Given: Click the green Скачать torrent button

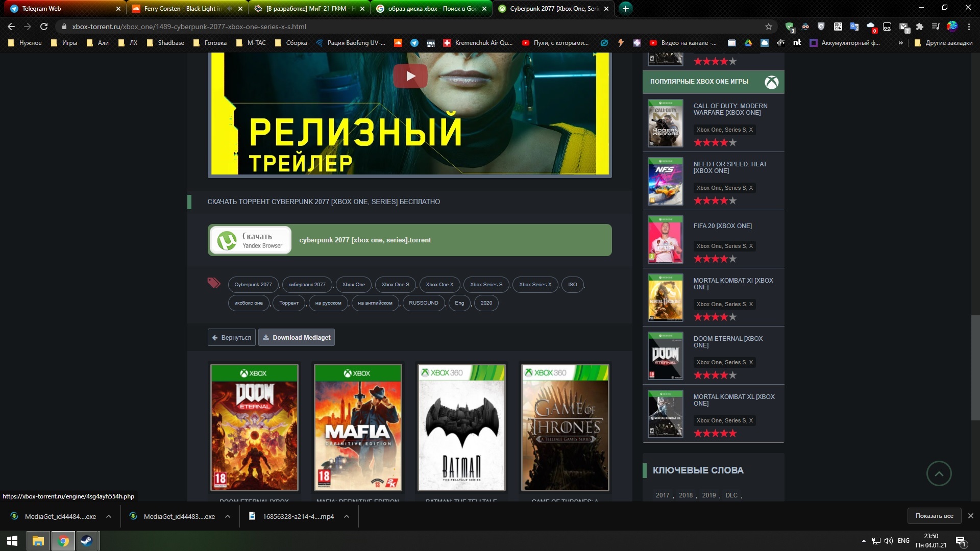Looking at the screenshot, I should 250,240.
